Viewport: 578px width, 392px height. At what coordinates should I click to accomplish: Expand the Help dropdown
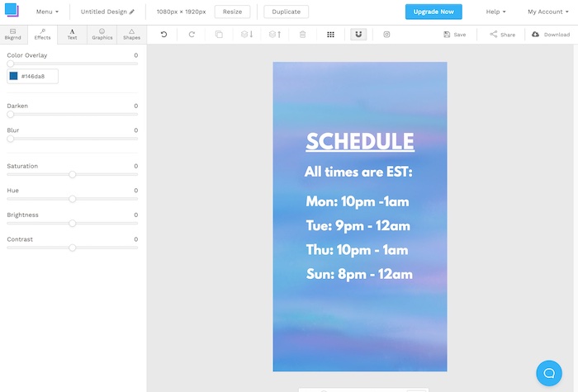pos(495,12)
